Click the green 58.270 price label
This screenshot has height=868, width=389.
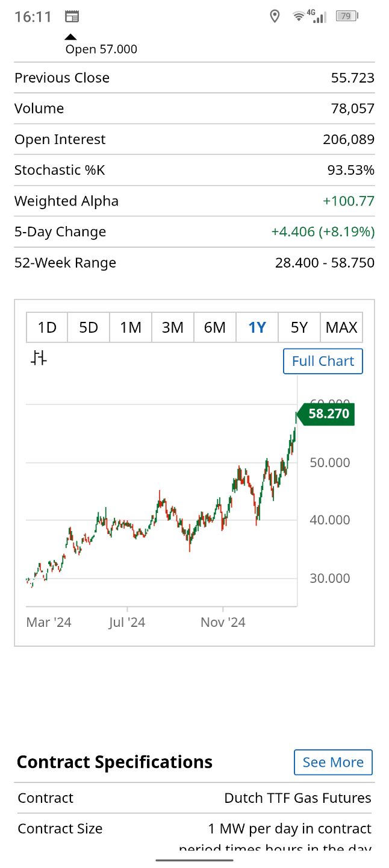click(x=328, y=414)
